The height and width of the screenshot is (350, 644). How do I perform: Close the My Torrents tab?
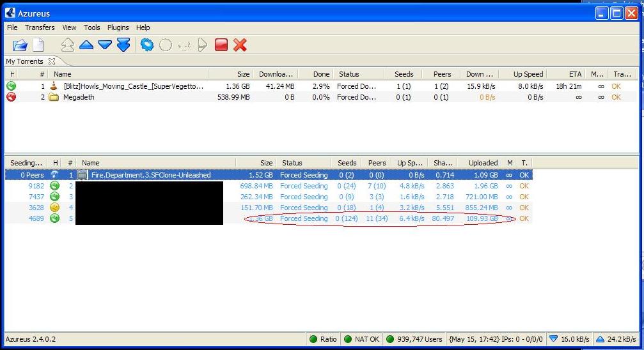[x=52, y=61]
